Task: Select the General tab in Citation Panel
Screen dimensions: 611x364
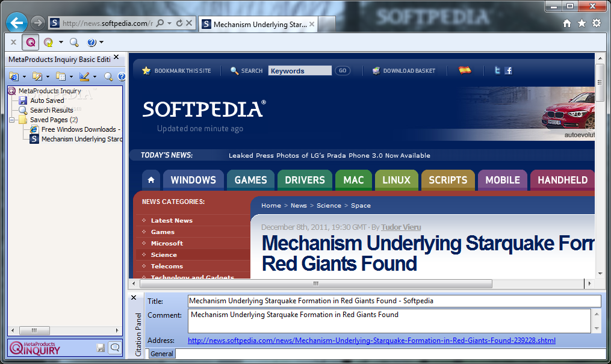Action: click(162, 354)
